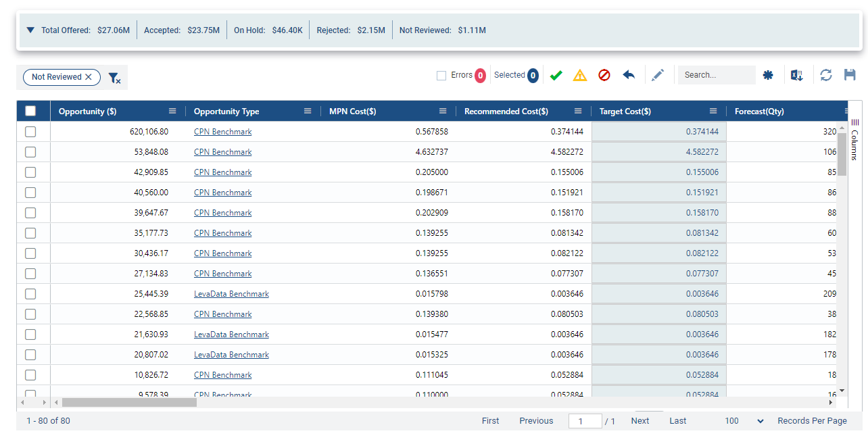This screenshot has width=868, height=446.
Task: Clear all filters with the funnel icon
Action: 115,78
